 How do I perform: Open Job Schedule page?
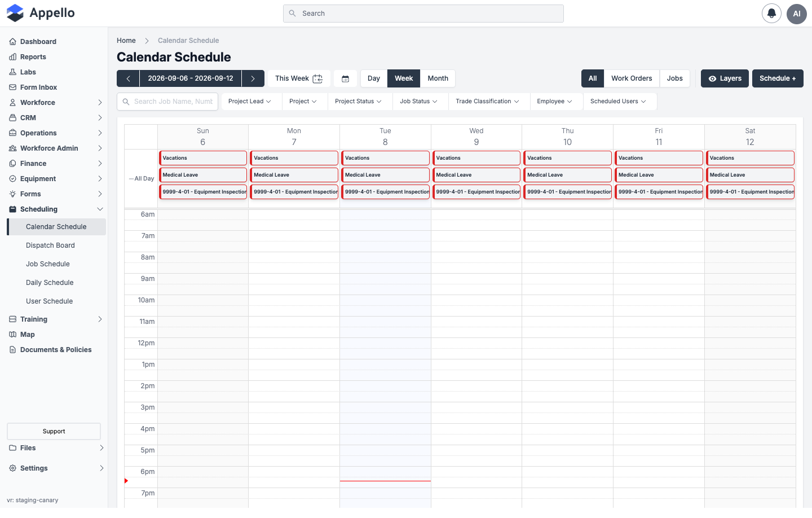click(x=48, y=264)
